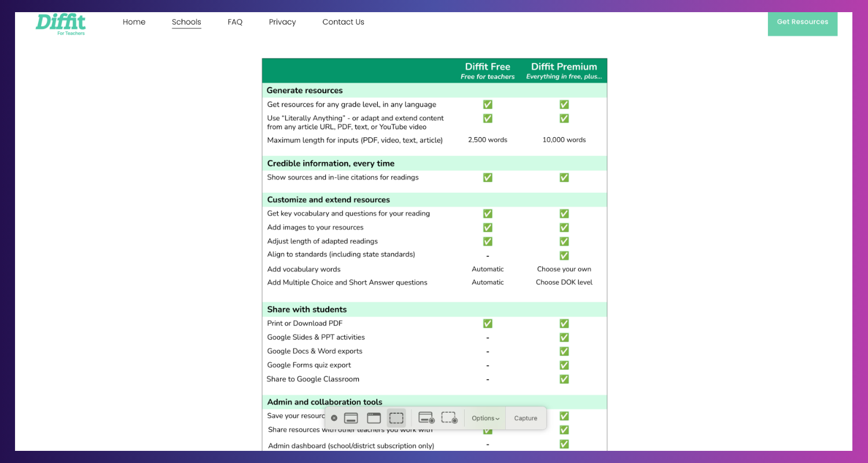Open the Privacy page
868x463 pixels.
pyautogui.click(x=282, y=22)
